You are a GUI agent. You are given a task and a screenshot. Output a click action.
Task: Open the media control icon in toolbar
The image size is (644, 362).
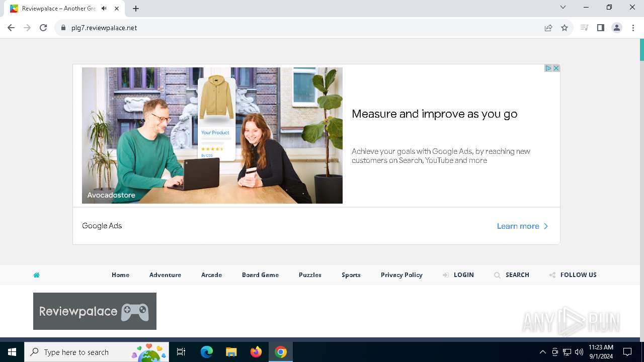(x=584, y=28)
